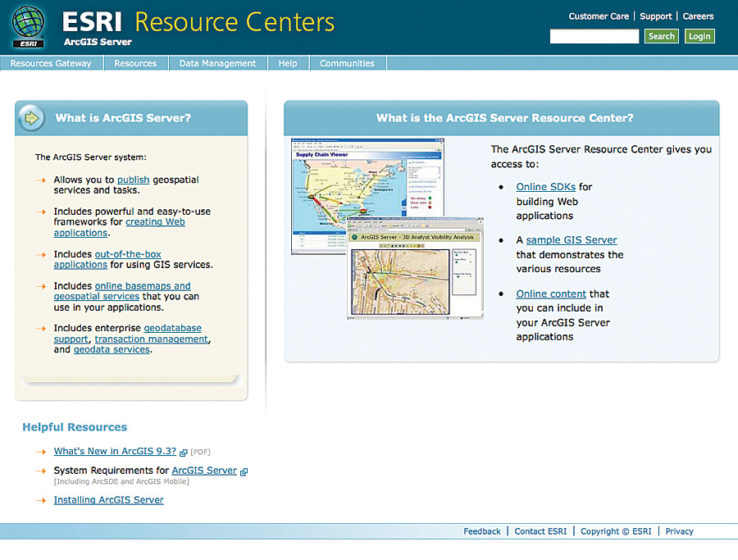
Task: Click the ArcGIS Server subtitle under ESRI
Action: tap(98, 42)
